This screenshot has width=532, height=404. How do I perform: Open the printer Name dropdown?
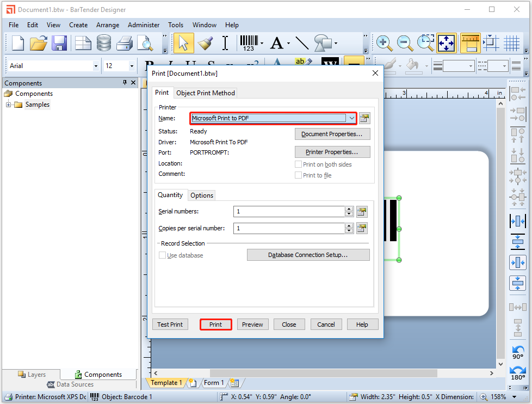tap(352, 118)
